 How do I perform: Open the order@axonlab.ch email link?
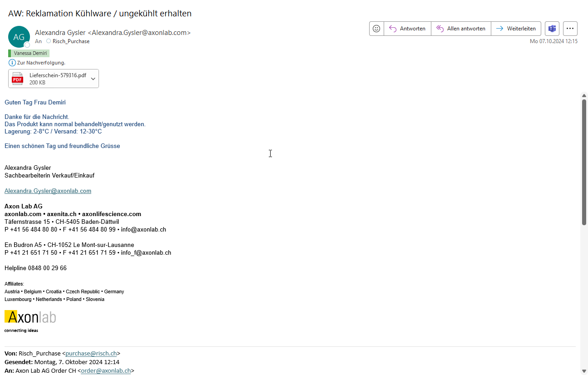tap(106, 370)
